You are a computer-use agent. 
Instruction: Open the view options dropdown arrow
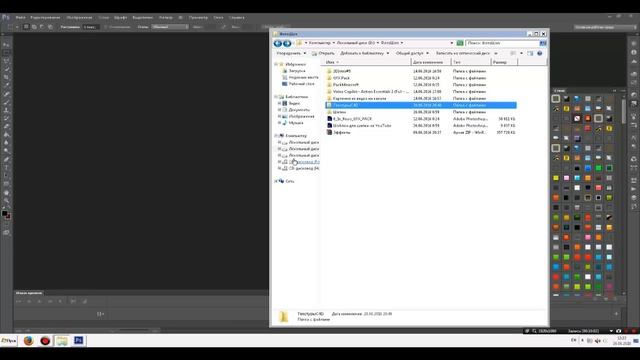tap(521, 53)
